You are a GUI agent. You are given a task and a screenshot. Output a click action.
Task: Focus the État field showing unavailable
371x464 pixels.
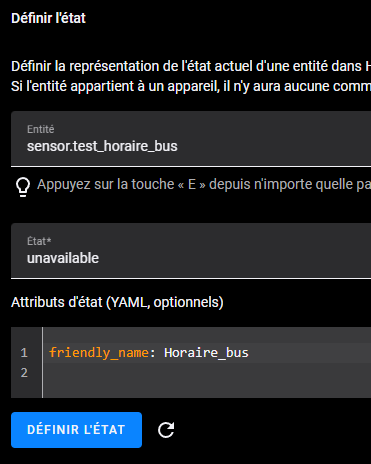191,250
